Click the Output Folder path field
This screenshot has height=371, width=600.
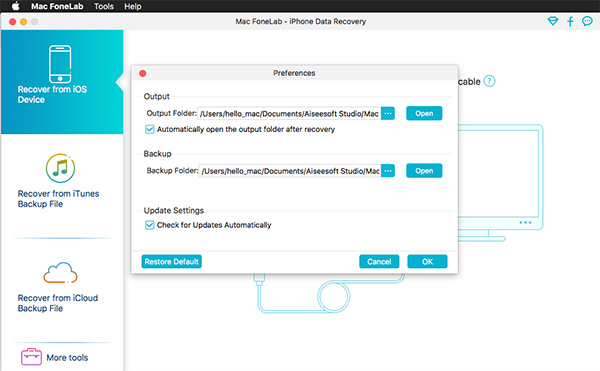coord(289,114)
